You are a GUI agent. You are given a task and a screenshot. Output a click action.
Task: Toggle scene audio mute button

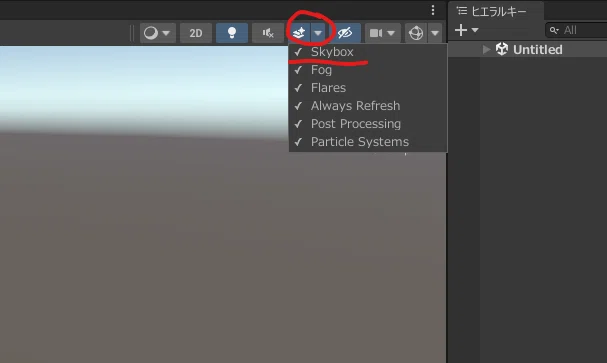pyautogui.click(x=268, y=33)
